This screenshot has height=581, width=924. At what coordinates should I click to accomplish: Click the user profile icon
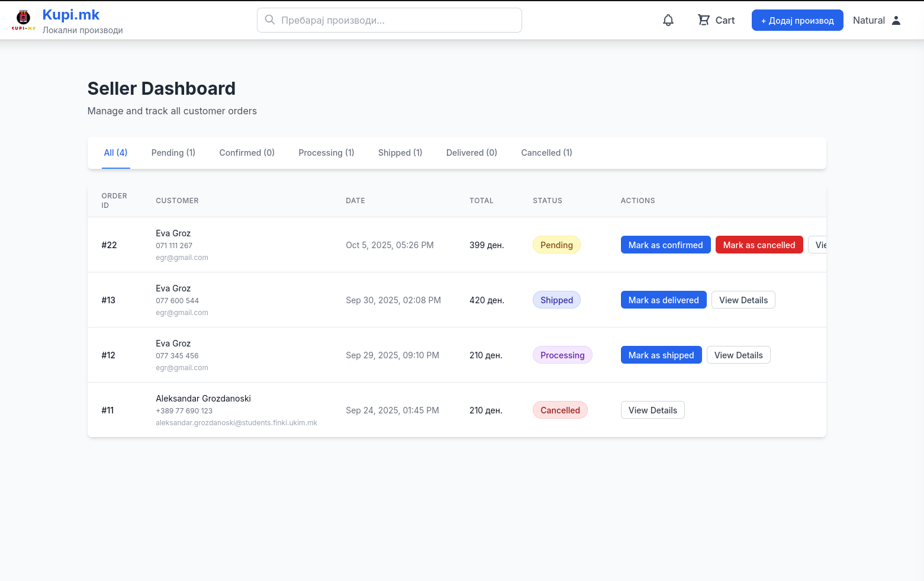(x=896, y=20)
